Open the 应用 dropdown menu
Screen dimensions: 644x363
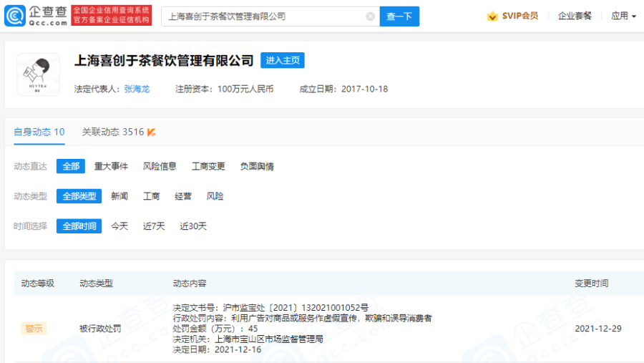pos(623,16)
